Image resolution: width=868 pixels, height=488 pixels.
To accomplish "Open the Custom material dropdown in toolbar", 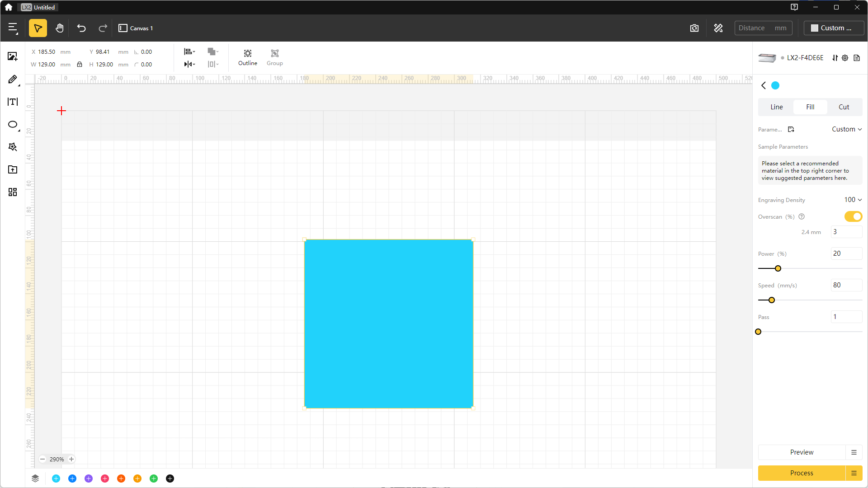I will pos(834,28).
